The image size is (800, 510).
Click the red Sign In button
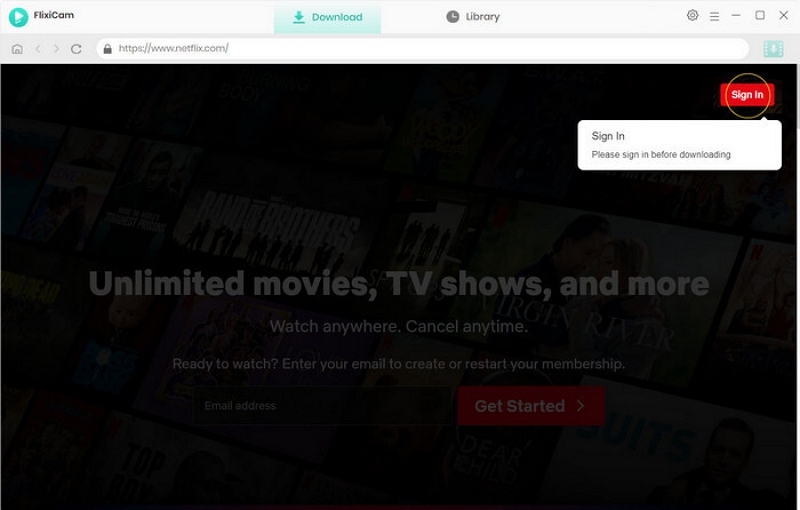(747, 95)
